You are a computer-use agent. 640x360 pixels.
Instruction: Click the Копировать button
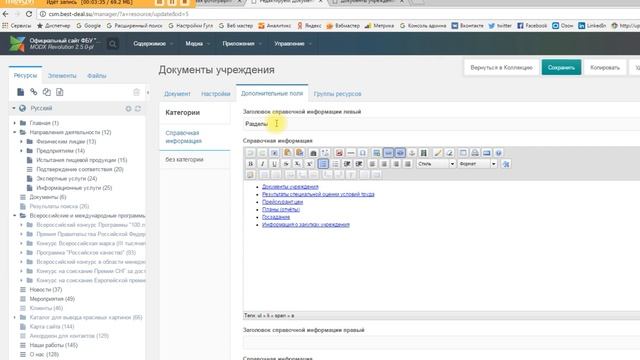tap(605, 68)
